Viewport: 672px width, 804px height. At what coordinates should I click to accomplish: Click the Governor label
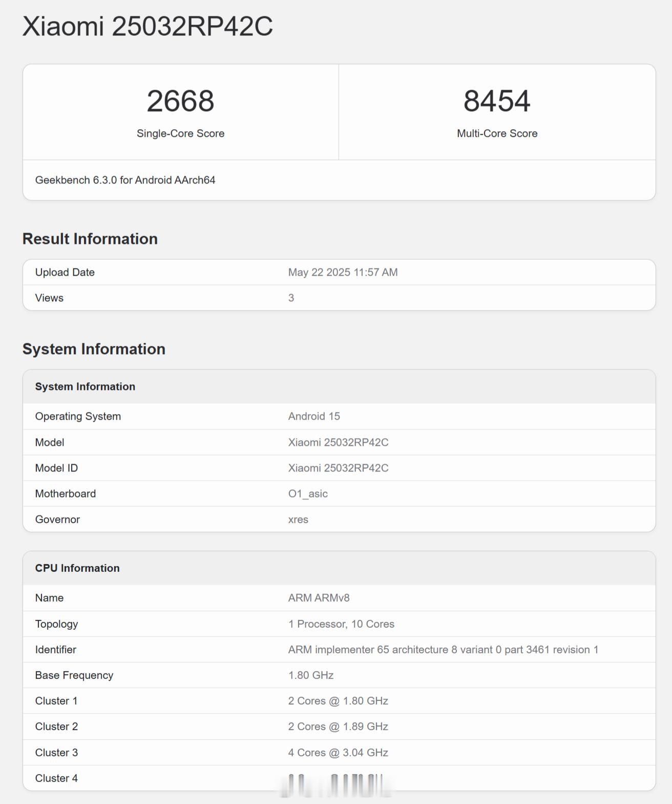57,519
